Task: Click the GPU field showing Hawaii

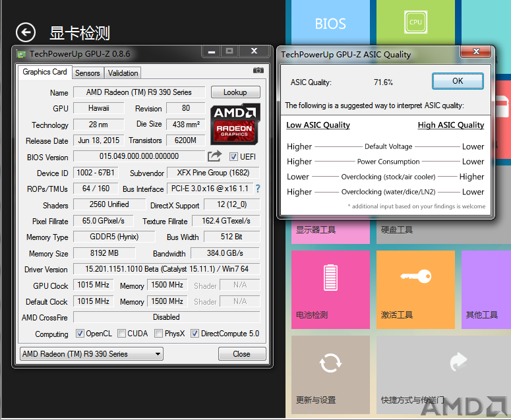Action: pyautogui.click(x=99, y=108)
